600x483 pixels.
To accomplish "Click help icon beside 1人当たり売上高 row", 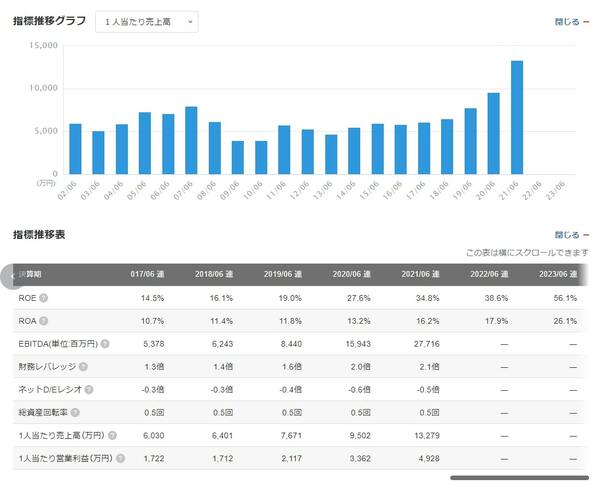I will point(115,435).
